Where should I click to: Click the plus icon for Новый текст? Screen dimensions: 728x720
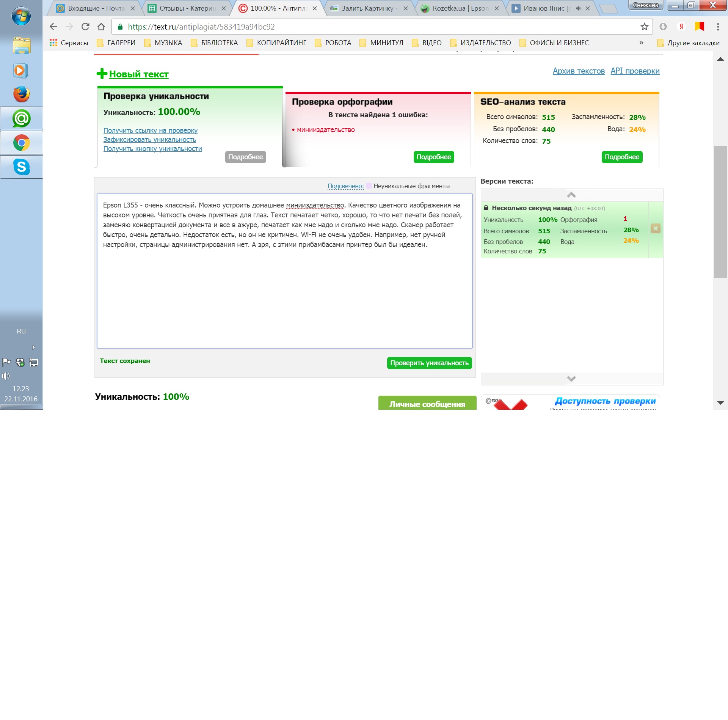click(x=102, y=74)
